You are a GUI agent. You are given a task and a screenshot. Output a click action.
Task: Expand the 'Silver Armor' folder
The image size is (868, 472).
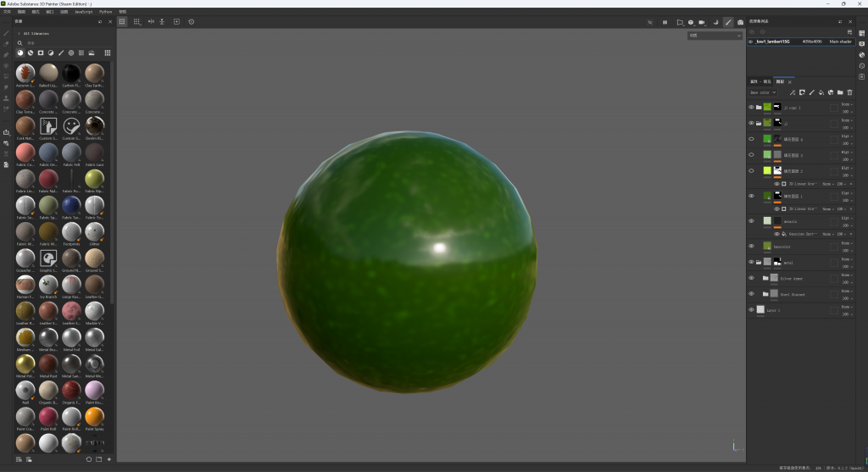tap(765, 278)
